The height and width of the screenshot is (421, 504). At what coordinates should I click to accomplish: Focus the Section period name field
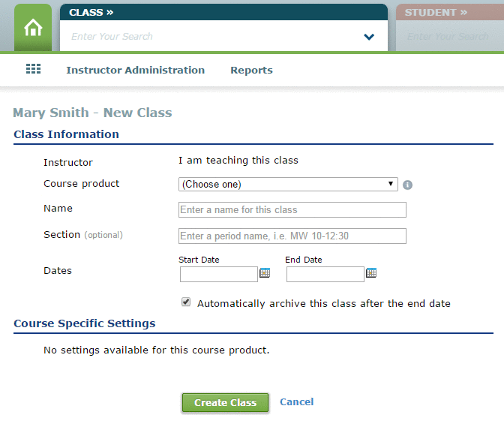click(x=292, y=236)
